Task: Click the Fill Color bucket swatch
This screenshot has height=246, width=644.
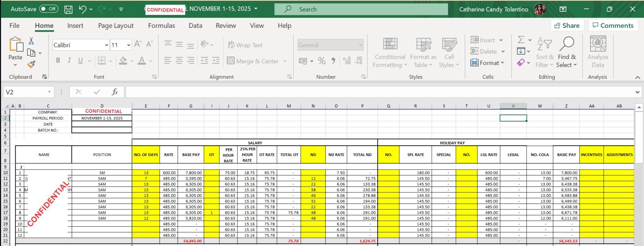Action: (x=123, y=61)
